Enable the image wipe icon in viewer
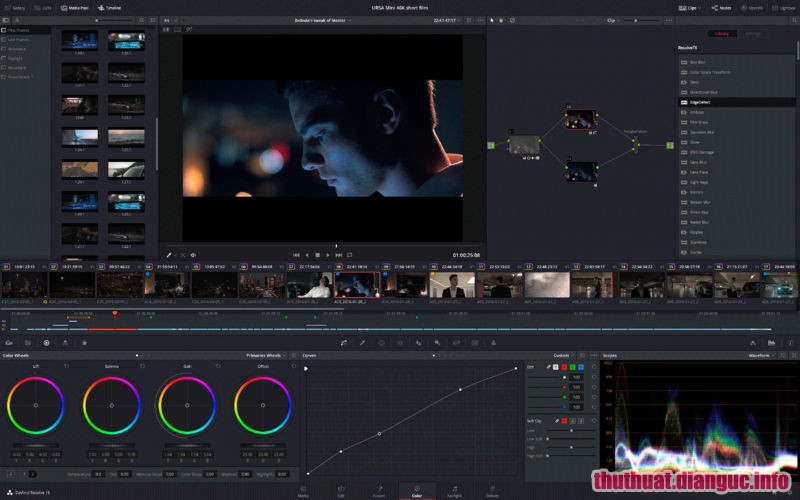 pos(166,30)
